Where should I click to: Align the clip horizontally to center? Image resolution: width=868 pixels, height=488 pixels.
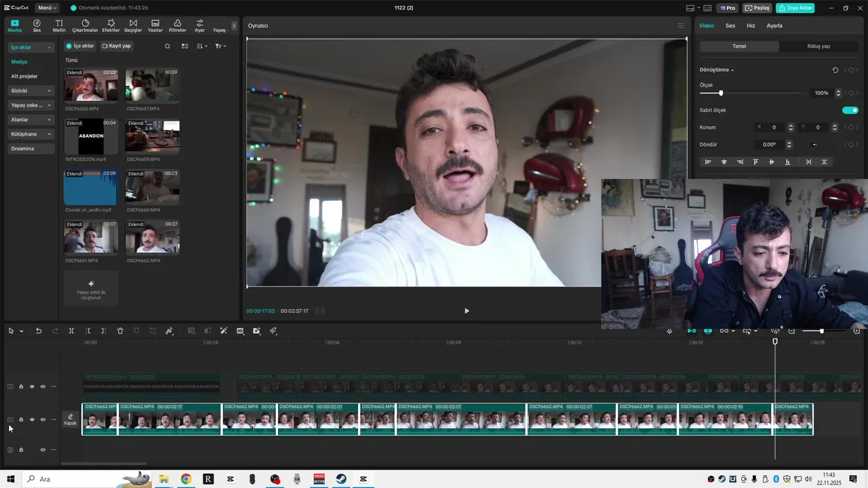[724, 162]
